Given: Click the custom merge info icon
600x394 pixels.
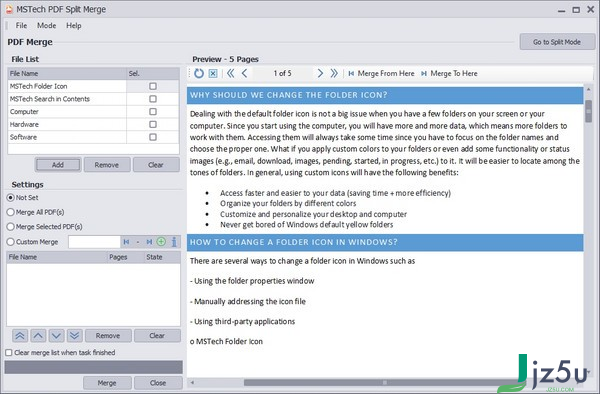Looking at the screenshot, I should [174, 242].
